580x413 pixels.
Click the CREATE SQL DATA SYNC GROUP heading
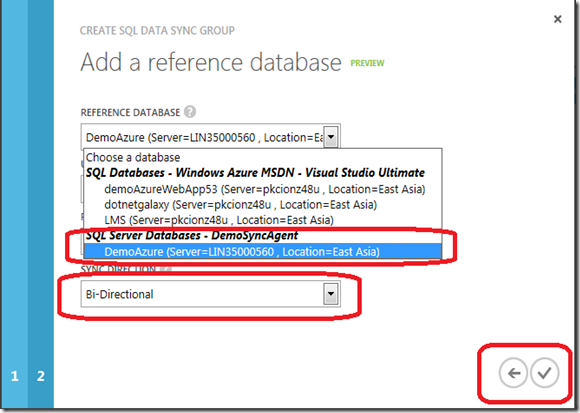[157, 30]
